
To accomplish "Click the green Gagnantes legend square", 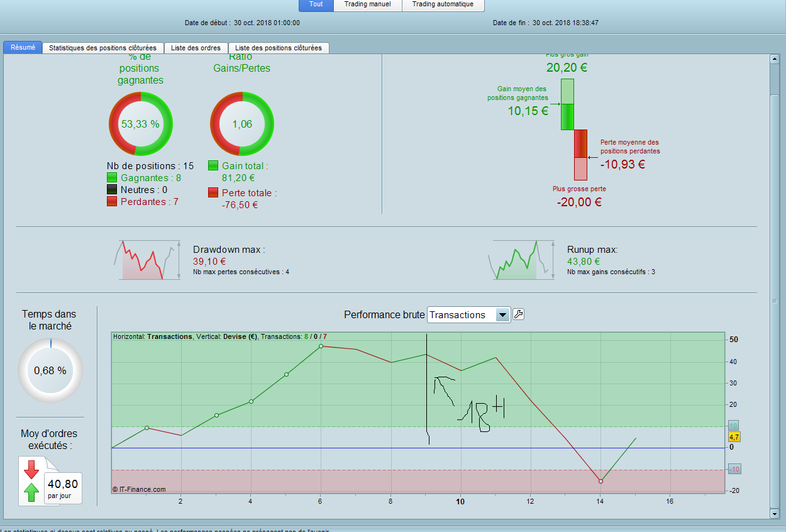I will [x=113, y=178].
